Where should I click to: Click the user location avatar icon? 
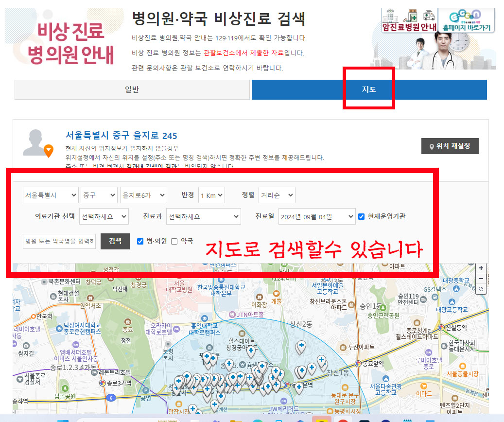click(38, 143)
